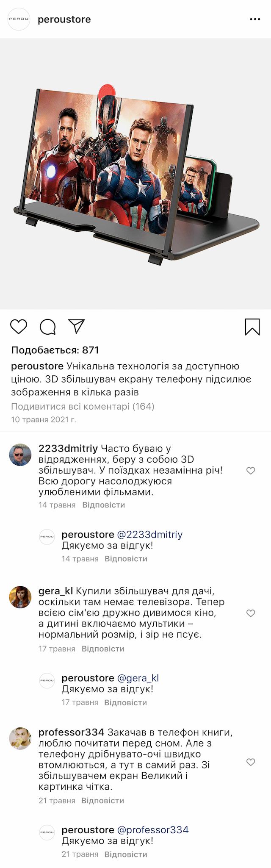Reply to the 2233dmitriy comment

[104, 505]
